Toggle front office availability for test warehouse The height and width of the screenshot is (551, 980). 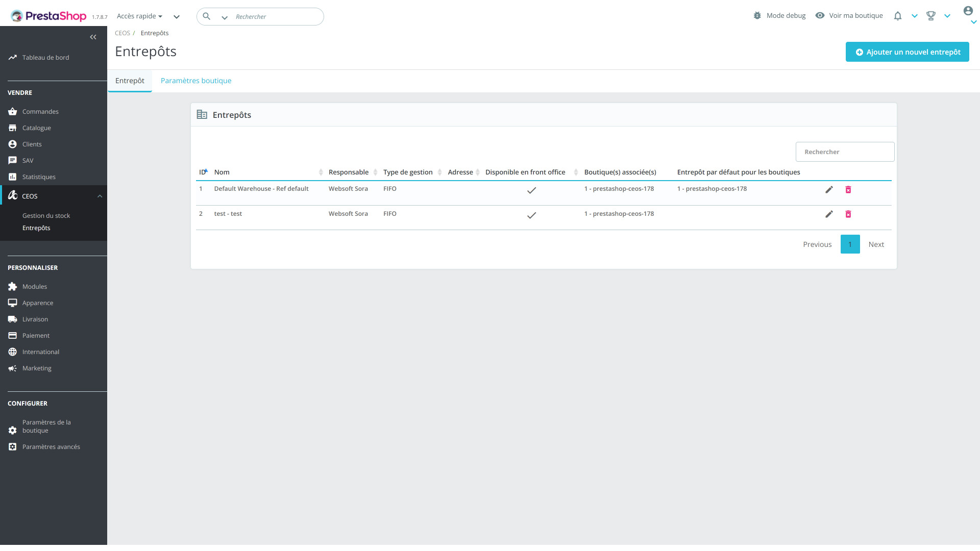[x=531, y=215]
